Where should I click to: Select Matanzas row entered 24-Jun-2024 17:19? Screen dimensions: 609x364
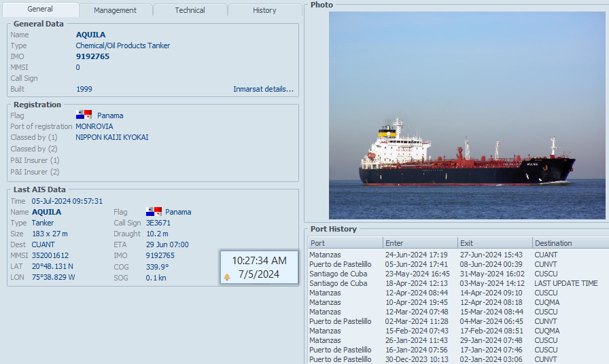click(x=458, y=255)
